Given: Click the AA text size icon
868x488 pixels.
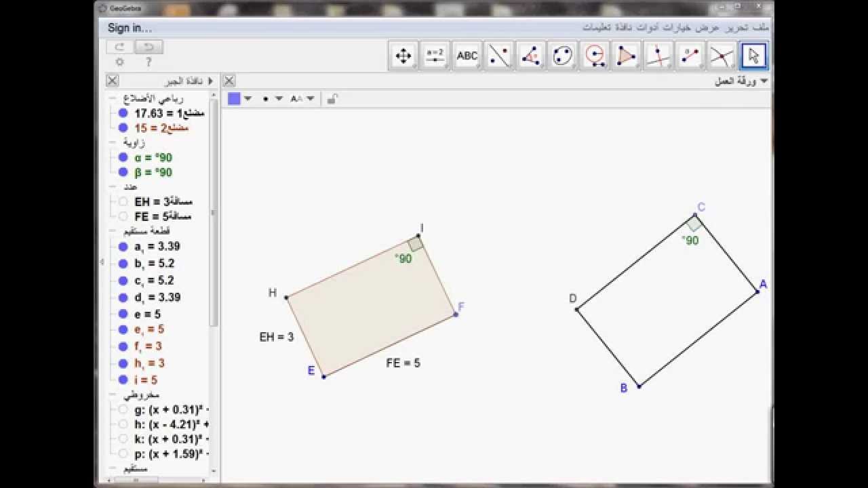Looking at the screenshot, I should coord(296,99).
